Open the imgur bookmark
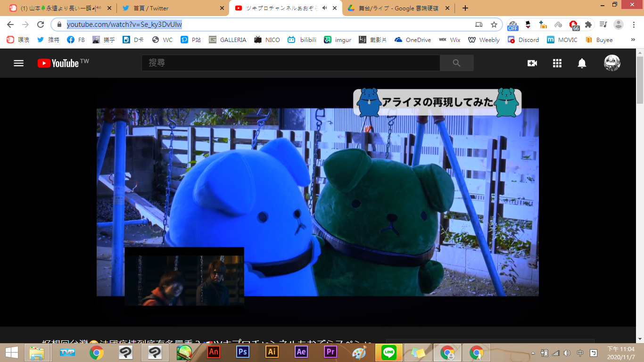 point(338,40)
